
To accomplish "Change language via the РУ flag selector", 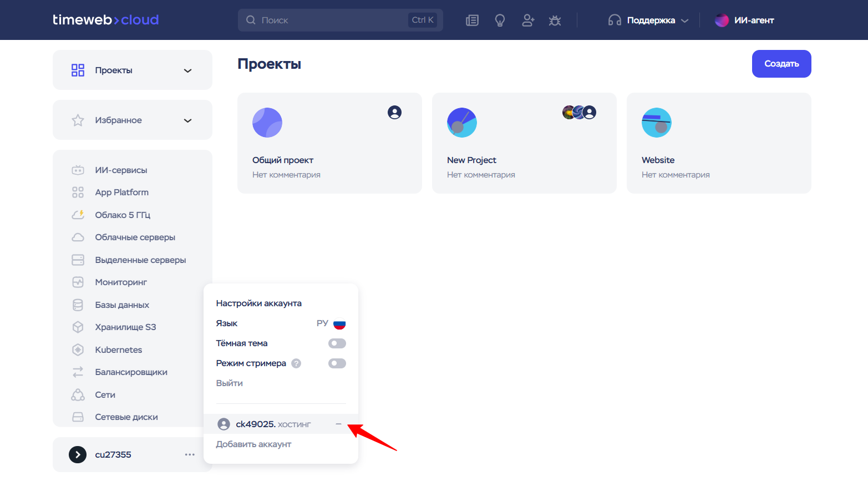I will (331, 323).
